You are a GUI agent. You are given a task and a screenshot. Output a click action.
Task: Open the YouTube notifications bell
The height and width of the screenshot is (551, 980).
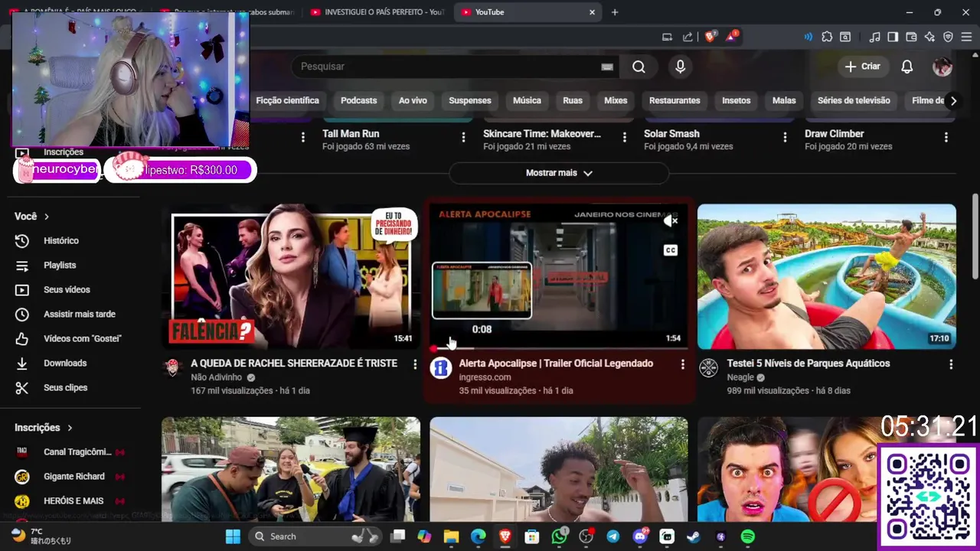(x=906, y=67)
